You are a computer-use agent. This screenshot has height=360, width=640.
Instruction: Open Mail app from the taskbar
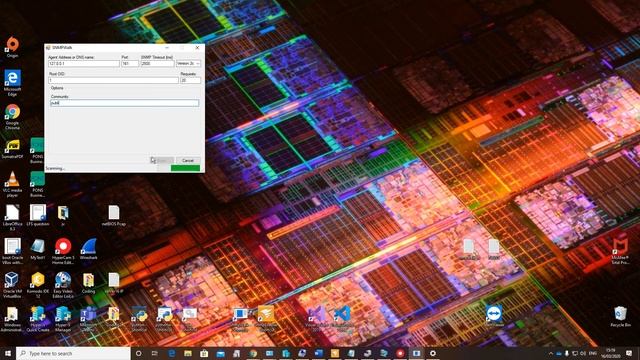click(220, 353)
